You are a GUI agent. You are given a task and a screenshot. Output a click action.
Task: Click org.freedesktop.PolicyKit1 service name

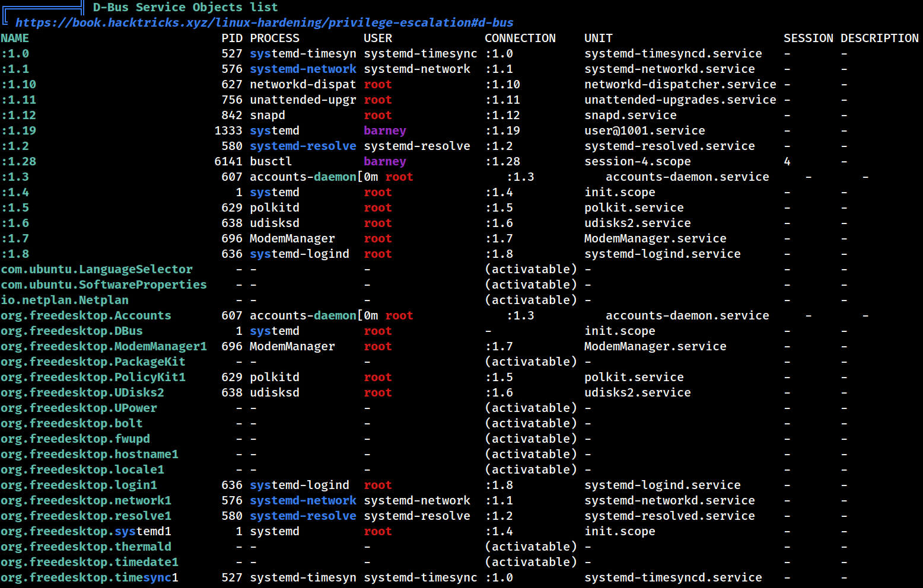pyautogui.click(x=93, y=377)
